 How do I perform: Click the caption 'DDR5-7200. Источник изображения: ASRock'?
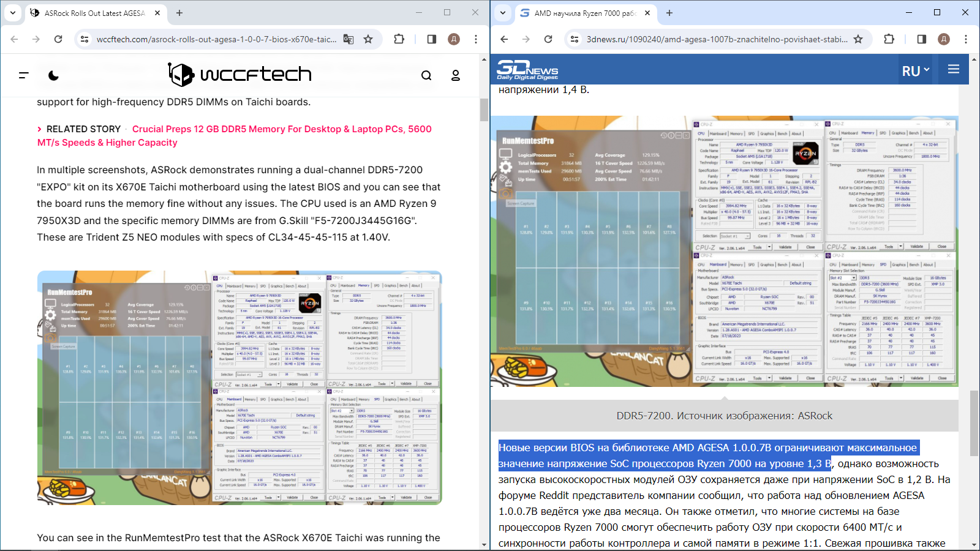[x=725, y=416]
